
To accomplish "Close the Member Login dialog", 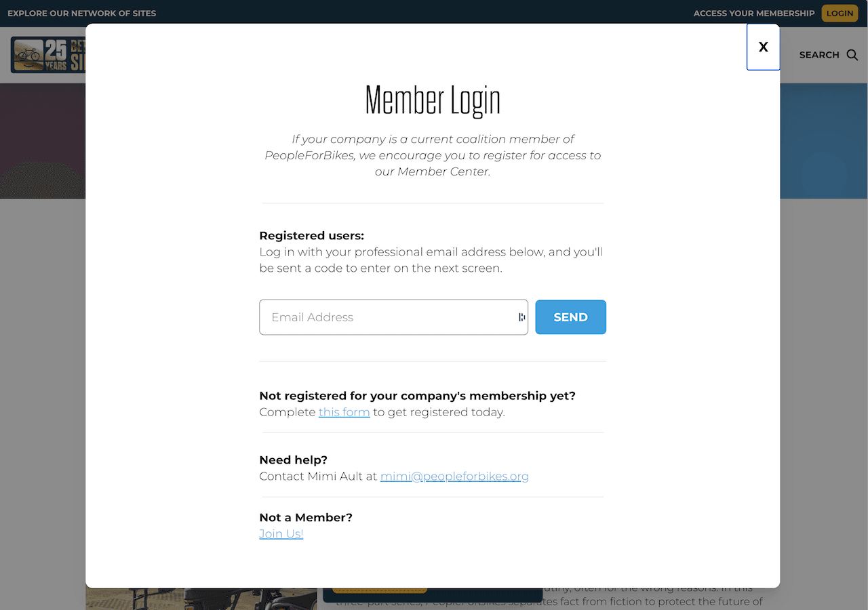I will (x=763, y=47).
